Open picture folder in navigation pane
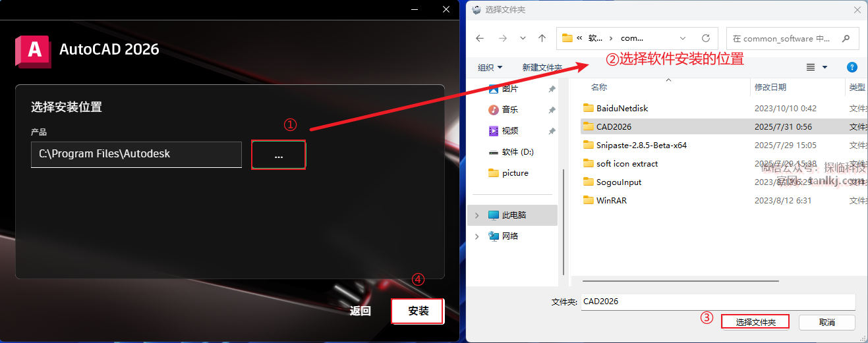Image resolution: width=868 pixels, height=343 pixels. tap(515, 172)
